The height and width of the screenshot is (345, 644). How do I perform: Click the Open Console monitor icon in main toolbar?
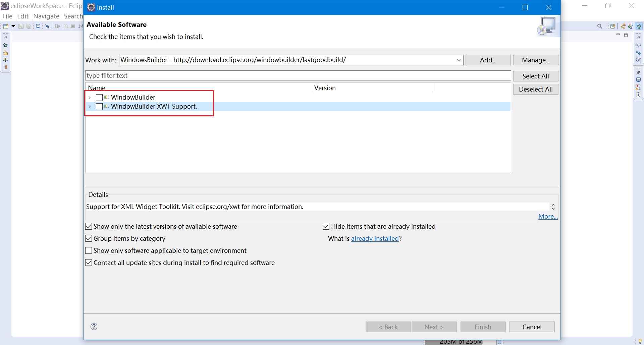point(38,26)
